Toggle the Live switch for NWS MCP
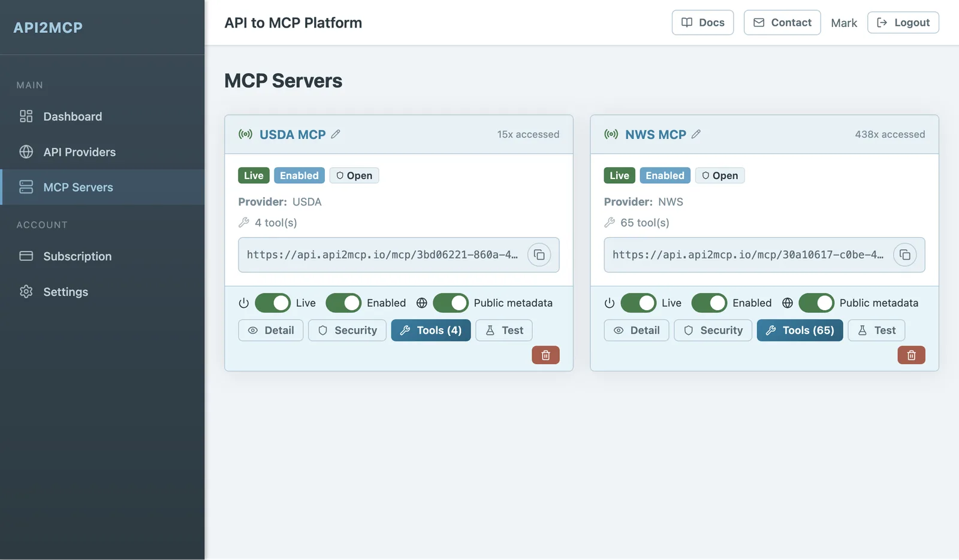The height and width of the screenshot is (560, 959). [x=638, y=303]
